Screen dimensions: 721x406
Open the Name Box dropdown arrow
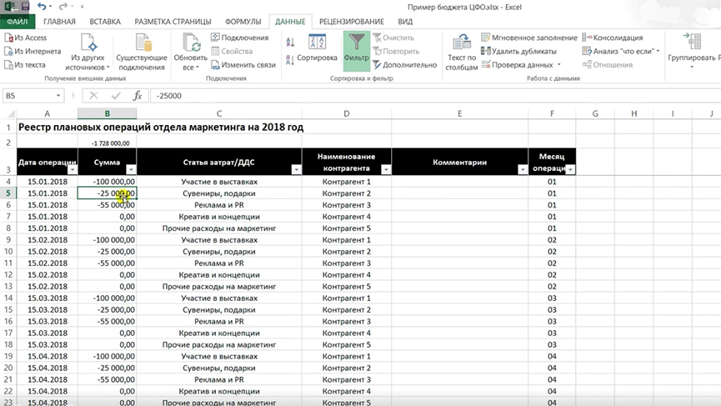(x=58, y=96)
